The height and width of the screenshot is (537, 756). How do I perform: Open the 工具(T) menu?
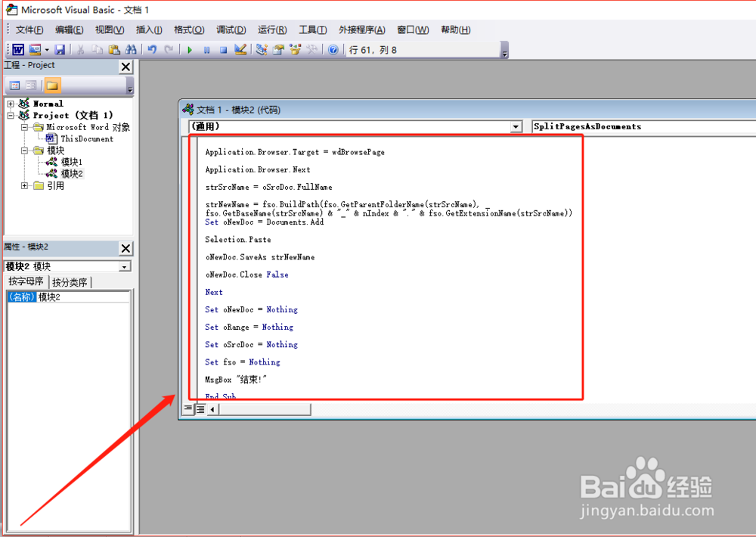312,30
